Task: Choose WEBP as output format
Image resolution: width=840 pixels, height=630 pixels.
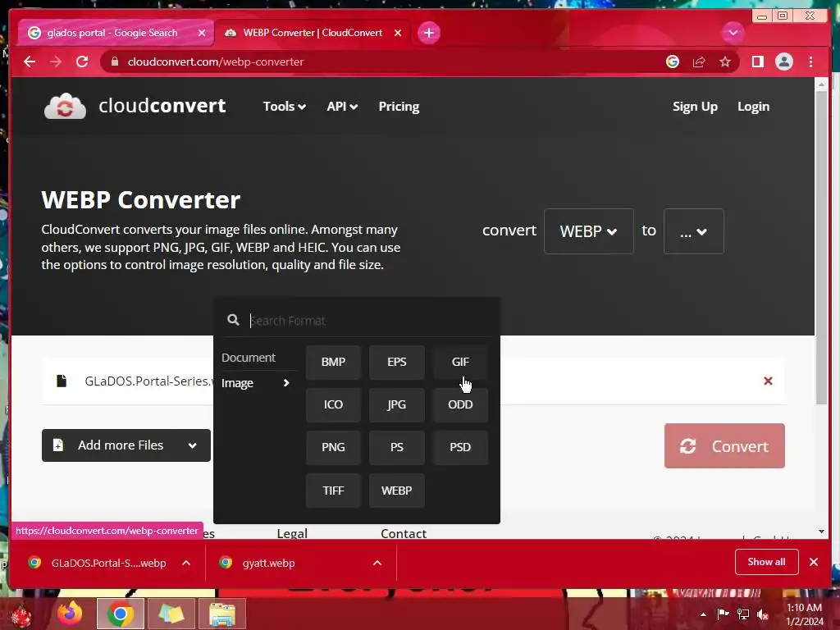Action: coord(396,491)
